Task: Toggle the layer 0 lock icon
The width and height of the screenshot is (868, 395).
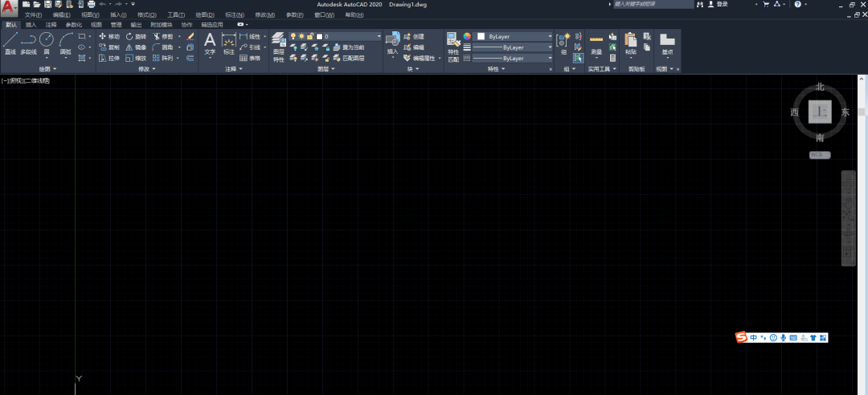Action: (309, 36)
